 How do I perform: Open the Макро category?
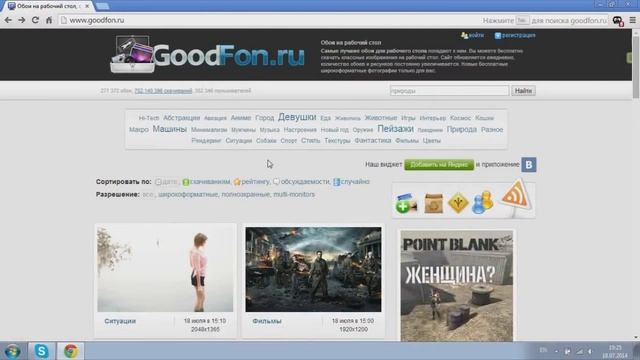[139, 129]
